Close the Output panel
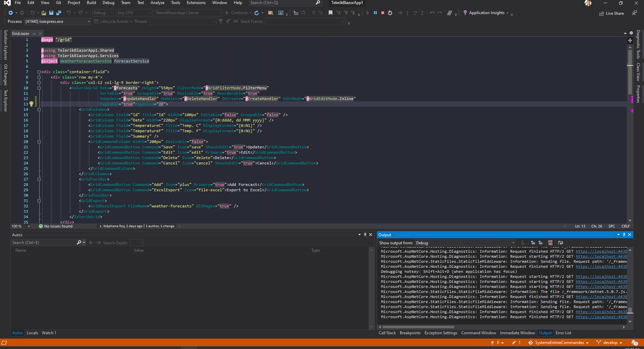 coord(630,235)
